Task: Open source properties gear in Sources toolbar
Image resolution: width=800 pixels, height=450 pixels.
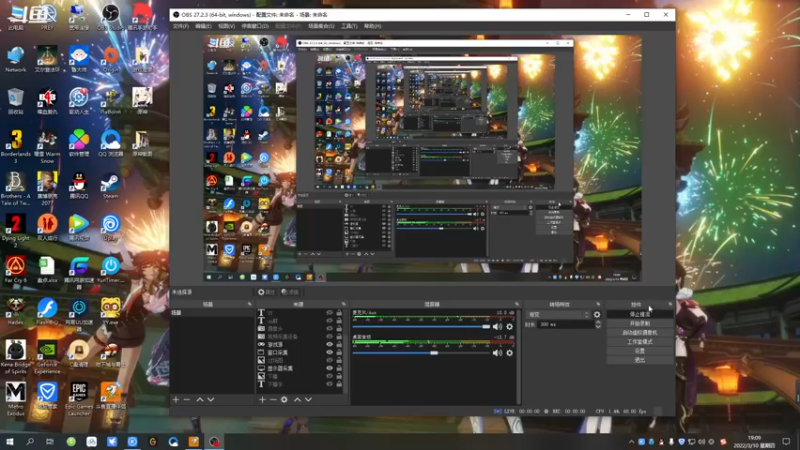Action: pos(284,400)
